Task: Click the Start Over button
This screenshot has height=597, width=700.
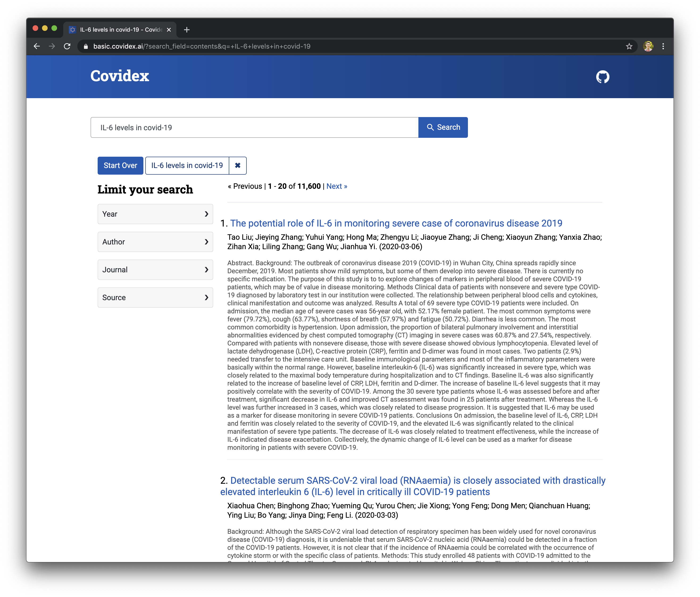Action: pos(120,165)
